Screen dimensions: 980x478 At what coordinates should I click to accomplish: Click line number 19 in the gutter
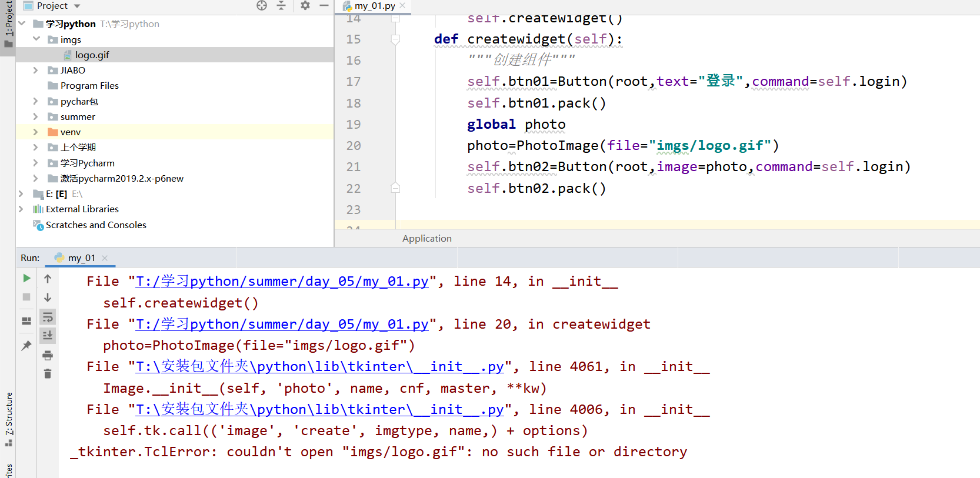[x=354, y=124]
